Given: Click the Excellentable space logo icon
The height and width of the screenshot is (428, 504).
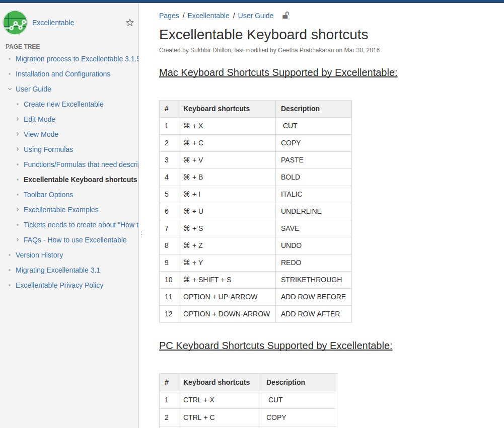Looking at the screenshot, I should pyautogui.click(x=15, y=22).
